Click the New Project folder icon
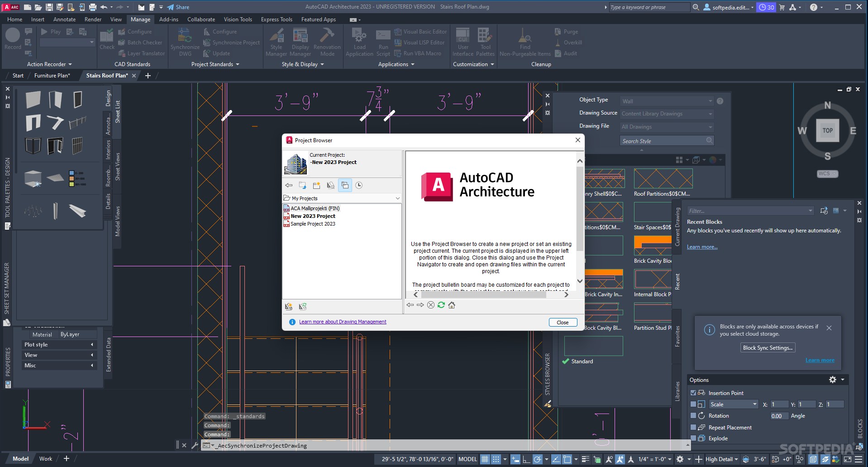Viewport: 868px width, 467px height. pos(316,185)
